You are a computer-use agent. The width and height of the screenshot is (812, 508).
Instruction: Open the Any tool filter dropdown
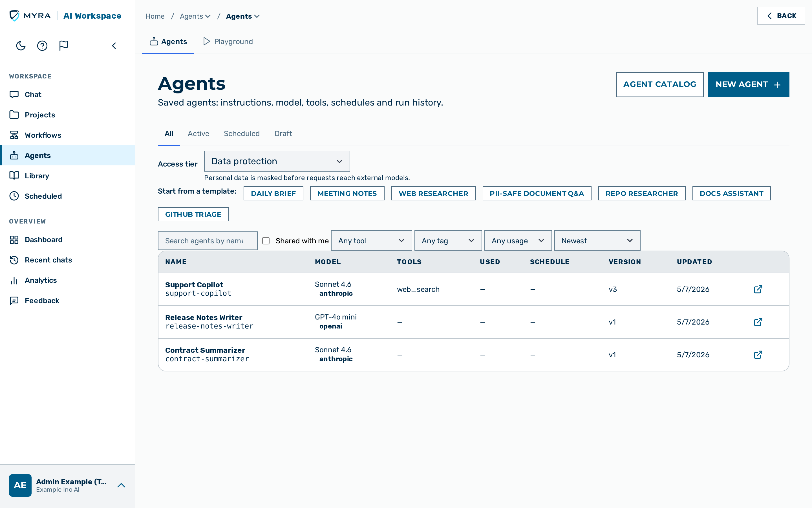pyautogui.click(x=371, y=240)
